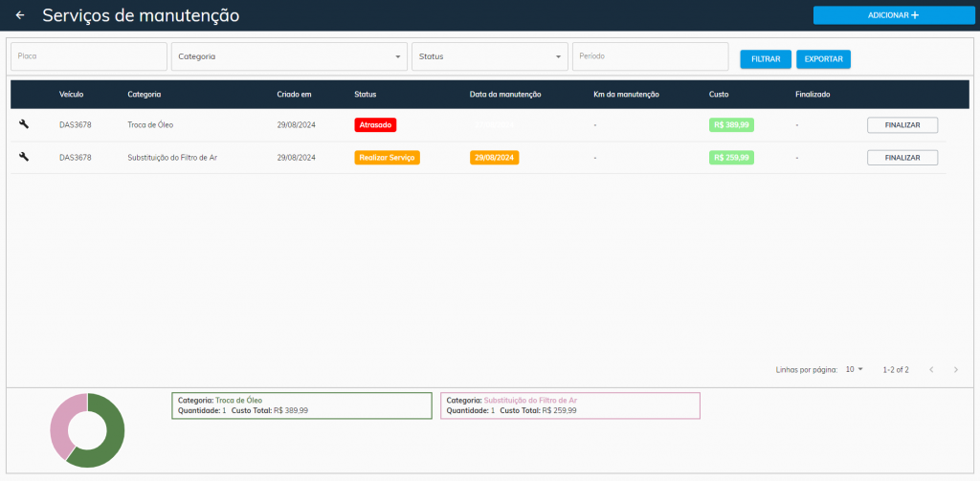This screenshot has height=481, width=980.
Task: Sort by Categoria column header
Action: coord(145,95)
